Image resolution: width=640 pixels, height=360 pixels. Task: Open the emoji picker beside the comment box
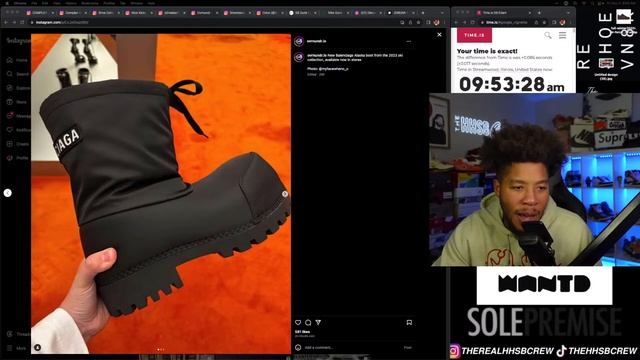[298, 347]
